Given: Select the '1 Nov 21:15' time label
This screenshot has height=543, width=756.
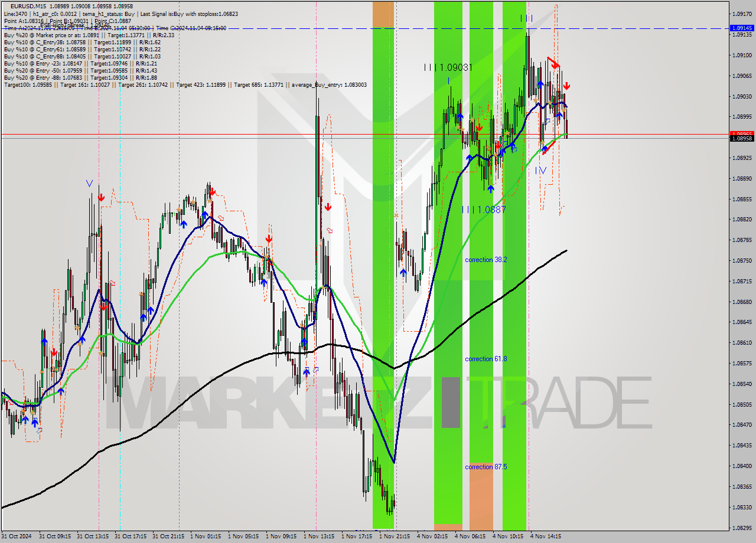Looking at the screenshot, I should tap(395, 537).
